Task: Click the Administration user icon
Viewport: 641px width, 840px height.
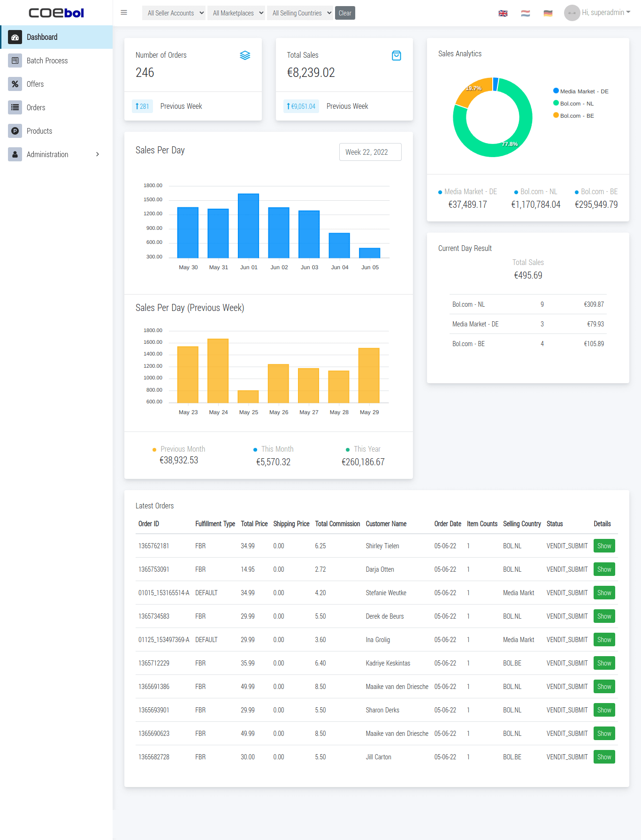Action: pos(15,154)
